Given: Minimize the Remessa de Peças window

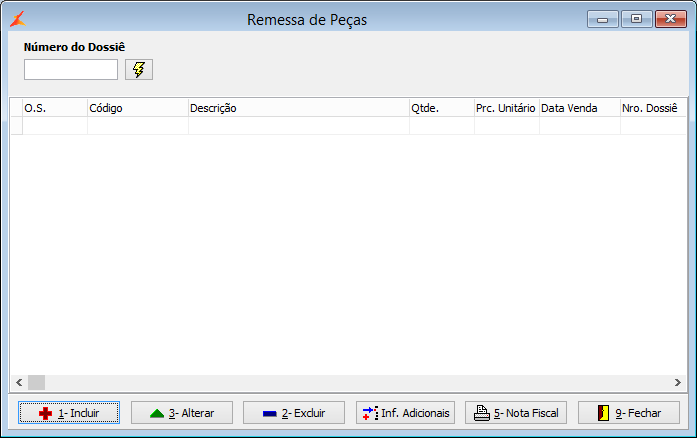Looking at the screenshot, I should tap(602, 19).
